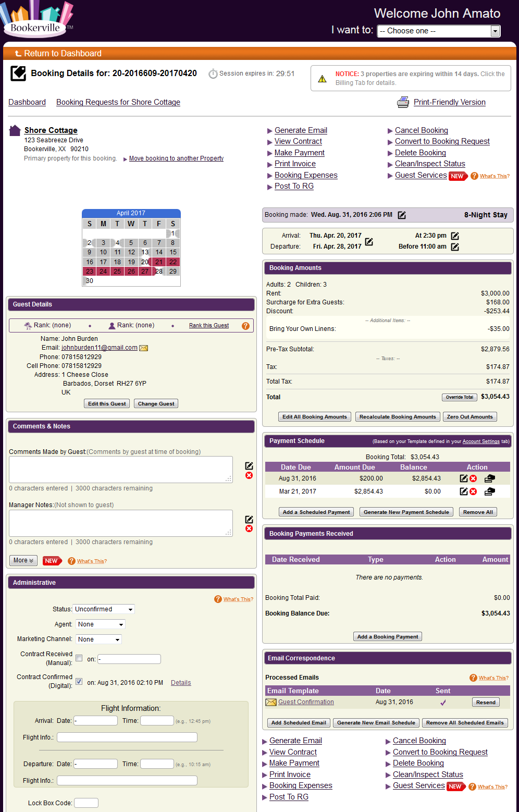
Task: Click the Zero Out Amounts button
Action: tap(470, 417)
